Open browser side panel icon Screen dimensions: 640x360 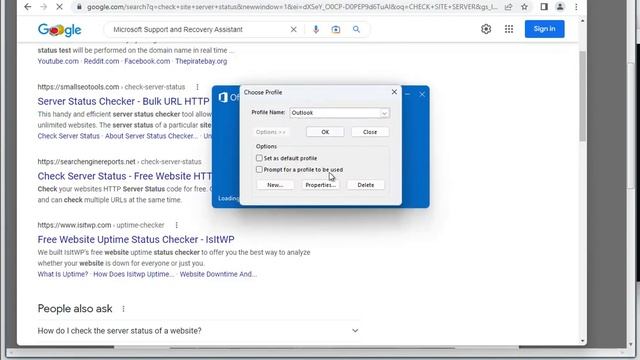click(x=544, y=7)
